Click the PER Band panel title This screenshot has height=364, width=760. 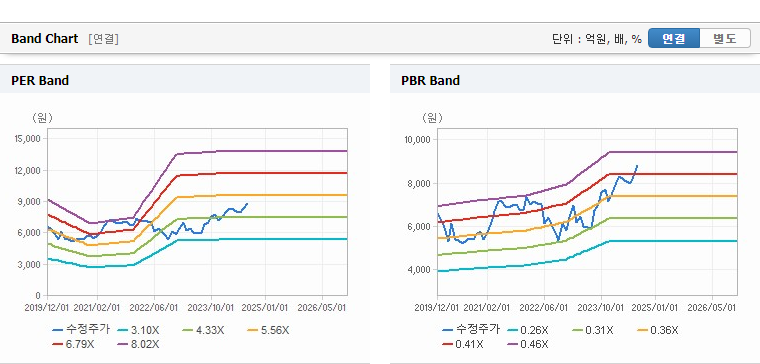point(40,80)
